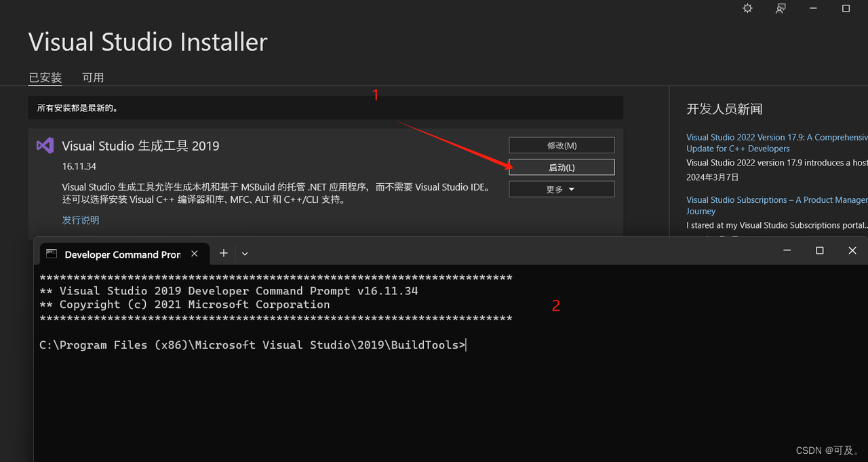Click the 2024年3月7日 news date
The height and width of the screenshot is (462, 868).
pyautogui.click(x=713, y=177)
